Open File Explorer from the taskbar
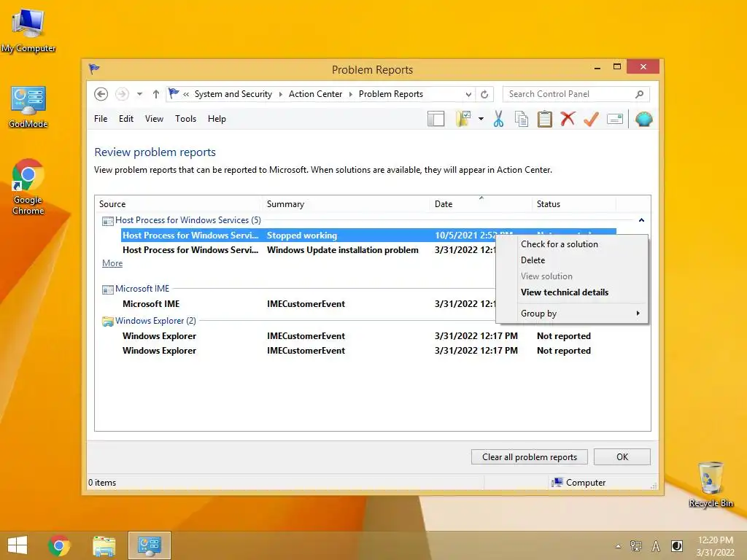Viewport: 747px width, 560px height. [x=104, y=545]
